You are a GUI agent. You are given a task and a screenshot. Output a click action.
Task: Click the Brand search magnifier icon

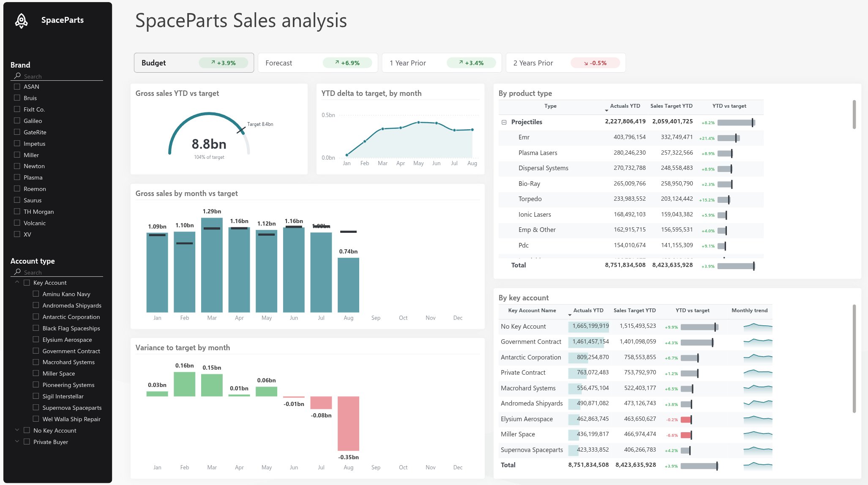click(x=17, y=76)
